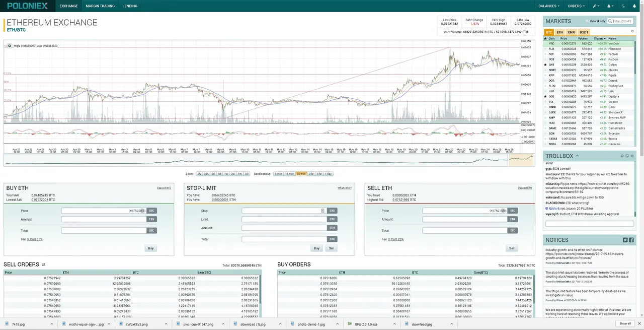Open options for 7478.jpg download
Screen dimensions: 644x330
pos(52,323)
